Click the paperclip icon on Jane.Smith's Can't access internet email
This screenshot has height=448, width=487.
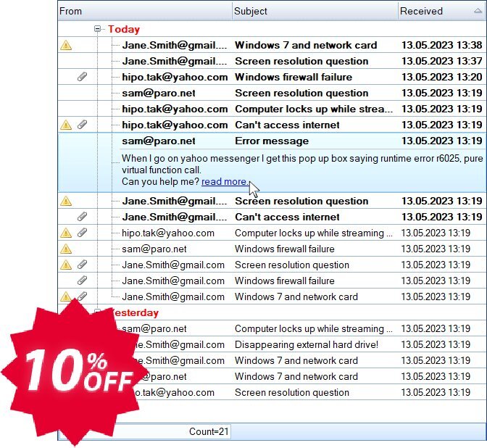click(82, 217)
